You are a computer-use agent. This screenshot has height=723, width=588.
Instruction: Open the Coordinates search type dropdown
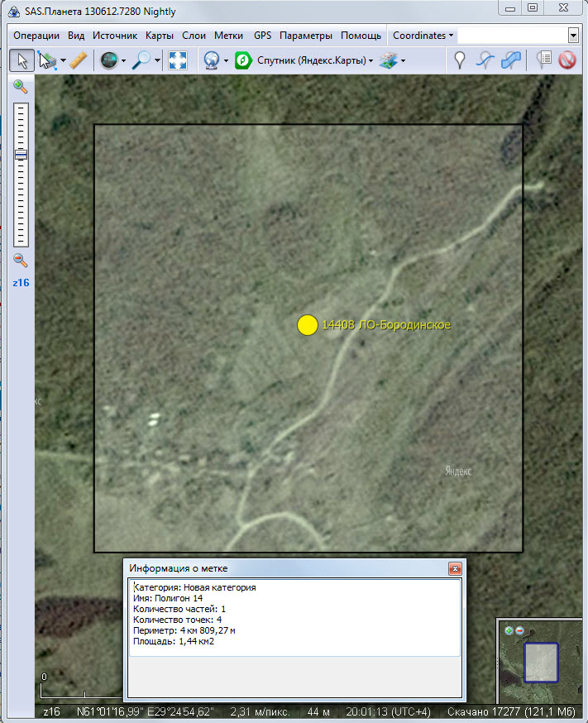(423, 36)
